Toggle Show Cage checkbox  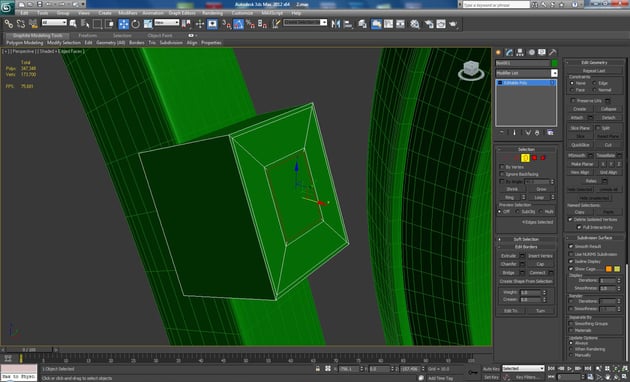click(571, 269)
